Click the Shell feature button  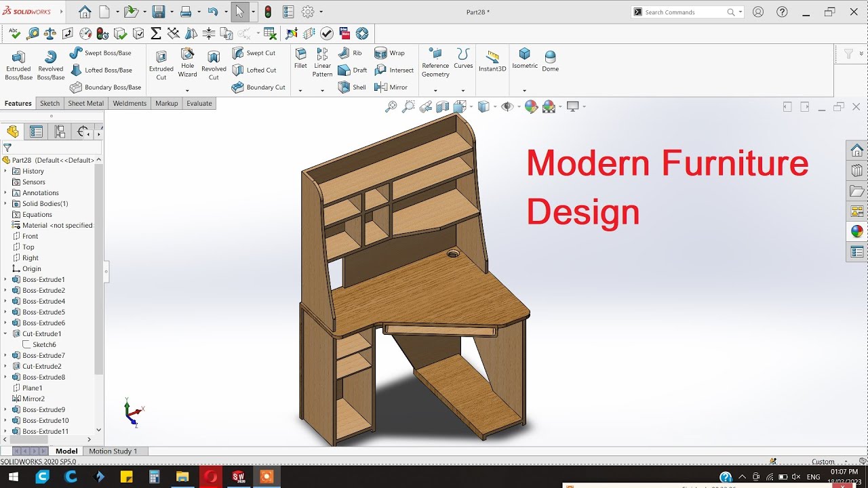pos(353,87)
